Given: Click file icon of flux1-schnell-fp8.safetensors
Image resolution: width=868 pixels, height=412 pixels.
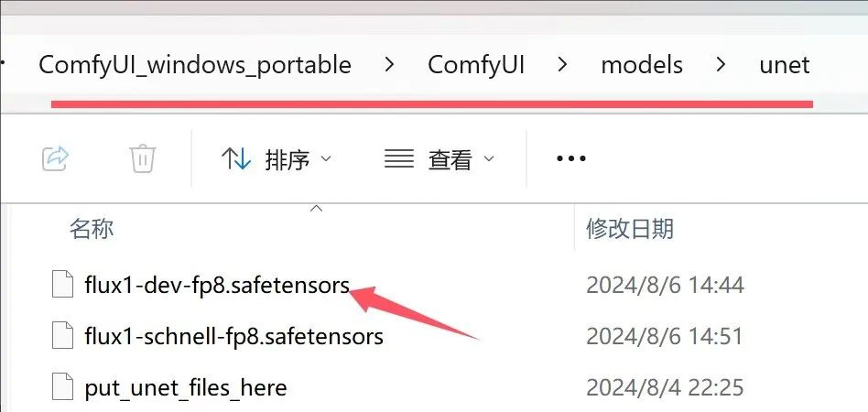Looking at the screenshot, I should [x=62, y=336].
